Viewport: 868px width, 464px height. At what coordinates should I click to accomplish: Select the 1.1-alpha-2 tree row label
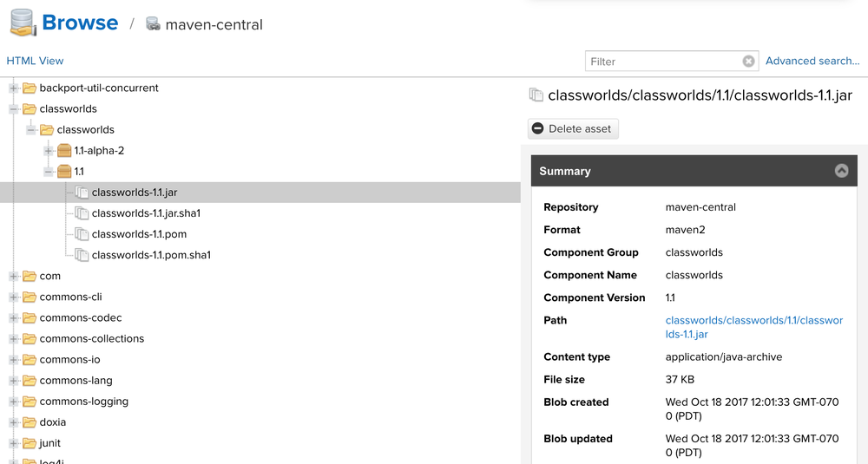tap(99, 150)
